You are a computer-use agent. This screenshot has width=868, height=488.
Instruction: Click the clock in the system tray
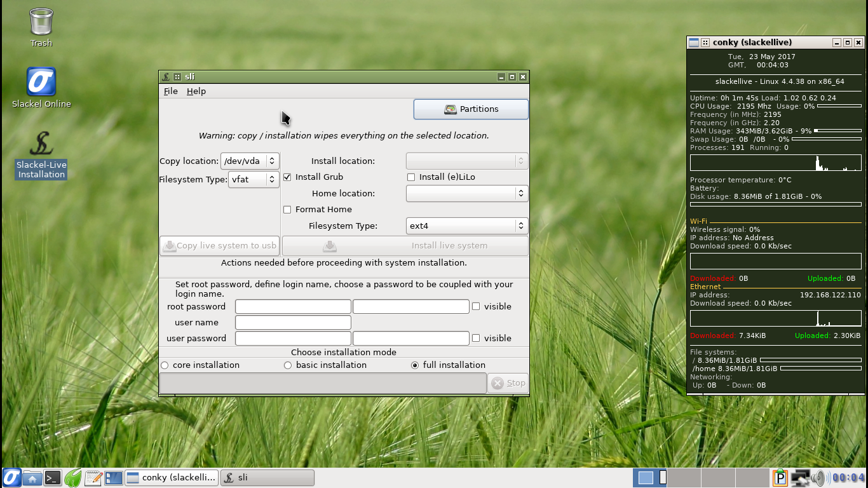[x=848, y=478]
